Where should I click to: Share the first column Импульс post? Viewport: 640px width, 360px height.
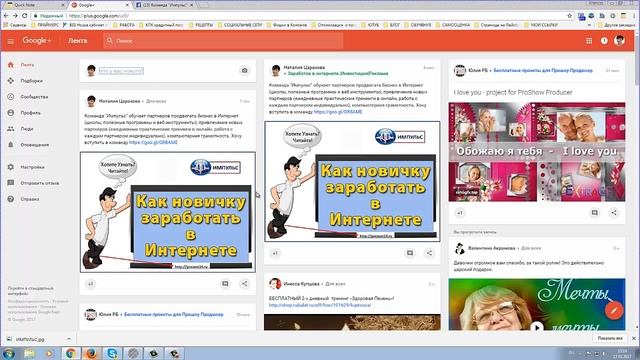[x=244, y=284]
